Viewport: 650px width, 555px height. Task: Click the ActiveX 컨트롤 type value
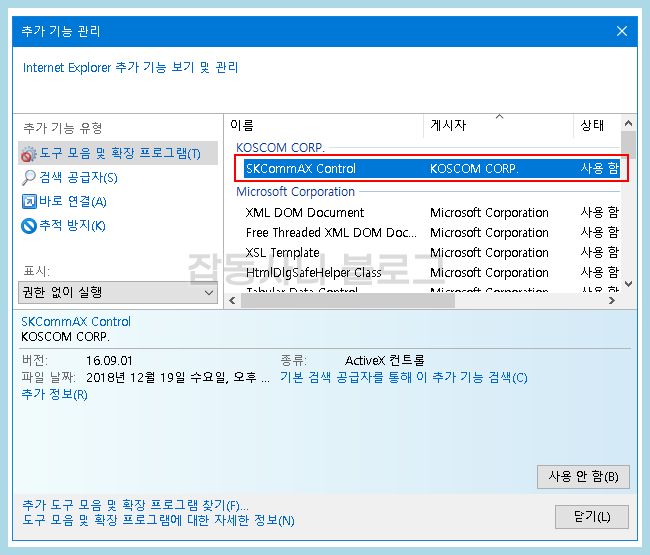[385, 361]
